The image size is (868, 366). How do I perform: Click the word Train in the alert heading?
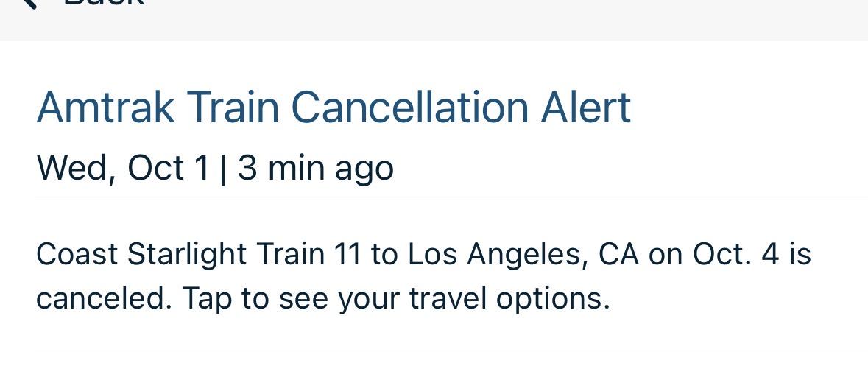tap(233, 108)
